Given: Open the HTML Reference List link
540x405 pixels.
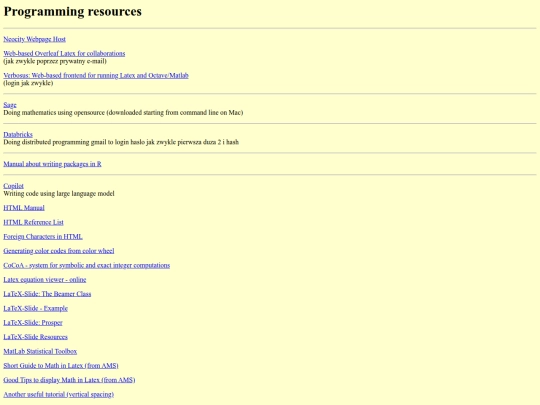Looking at the screenshot, I should tap(33, 222).
